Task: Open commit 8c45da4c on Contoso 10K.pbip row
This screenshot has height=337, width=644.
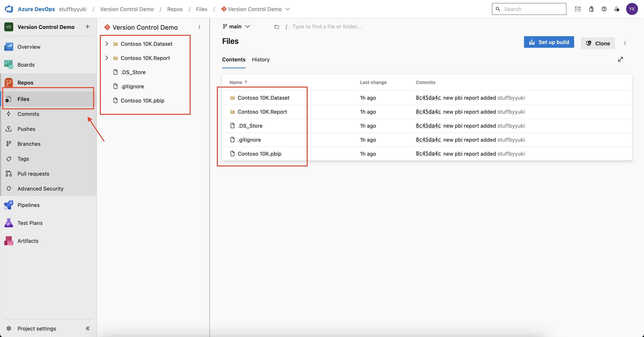Action: click(428, 154)
